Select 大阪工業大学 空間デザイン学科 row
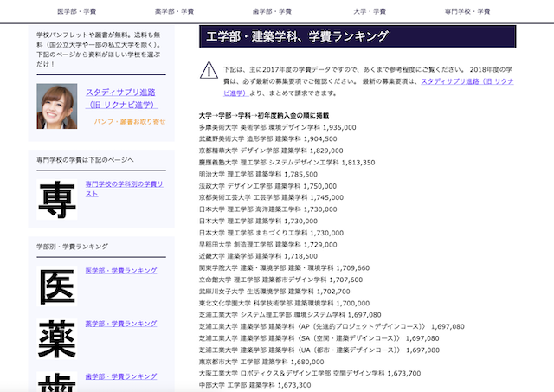The width and height of the screenshot is (554, 392). coord(310,373)
